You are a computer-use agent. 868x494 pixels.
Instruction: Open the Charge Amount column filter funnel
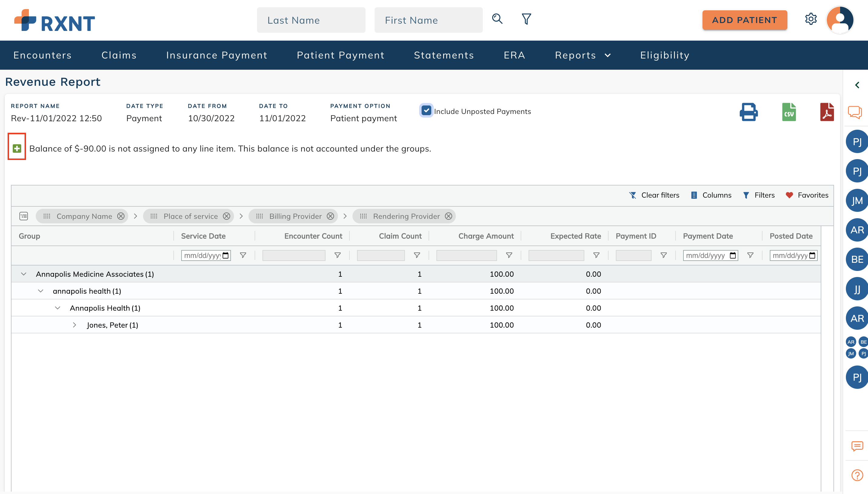pyautogui.click(x=509, y=255)
